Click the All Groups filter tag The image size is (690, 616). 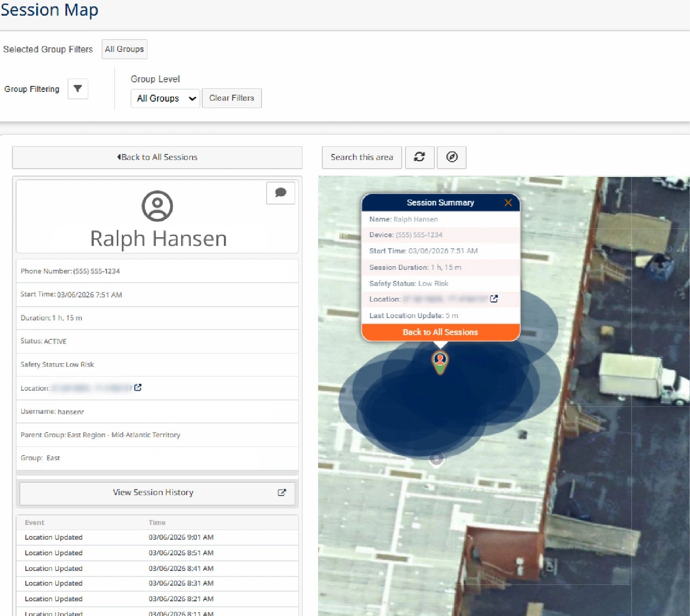[125, 49]
